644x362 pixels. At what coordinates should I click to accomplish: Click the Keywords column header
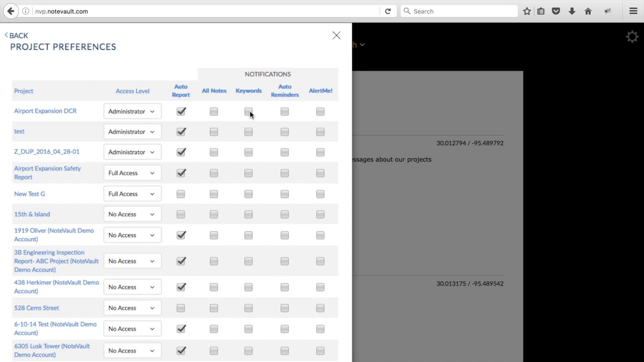pos(249,91)
